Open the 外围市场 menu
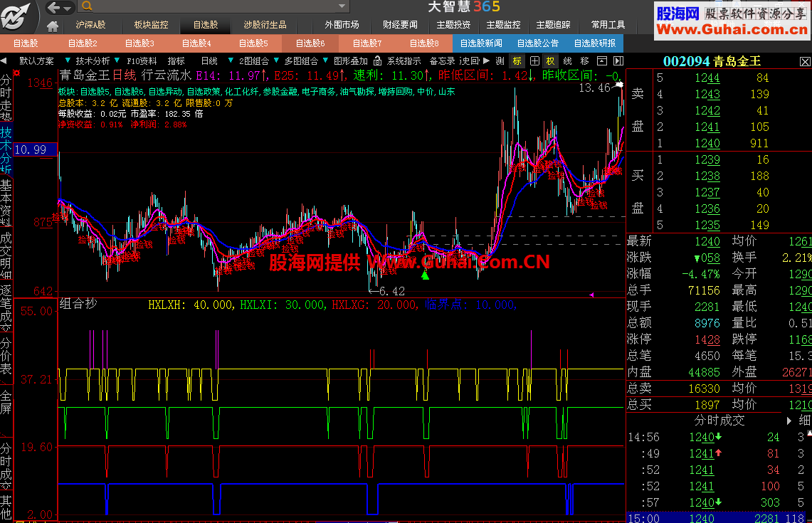 click(342, 25)
